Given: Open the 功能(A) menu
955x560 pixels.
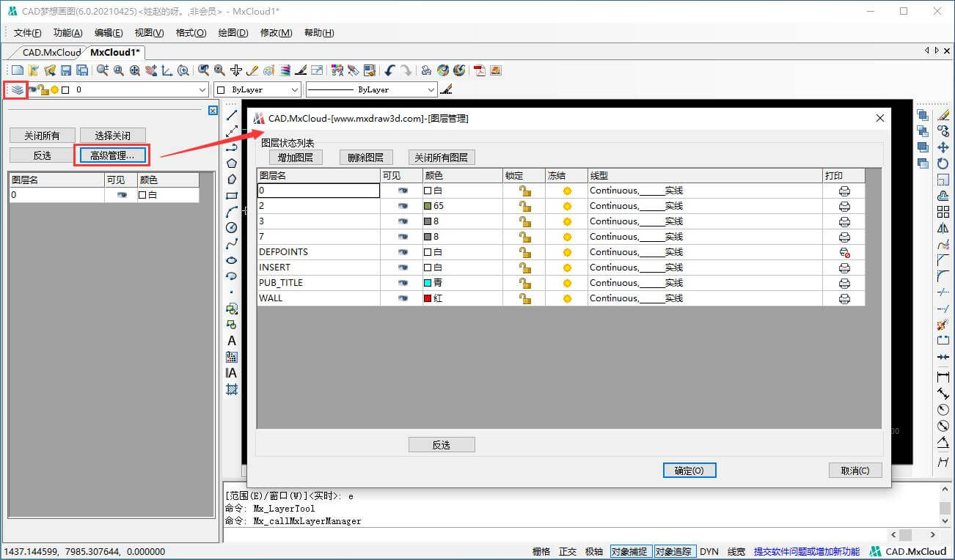Looking at the screenshot, I should point(68,33).
